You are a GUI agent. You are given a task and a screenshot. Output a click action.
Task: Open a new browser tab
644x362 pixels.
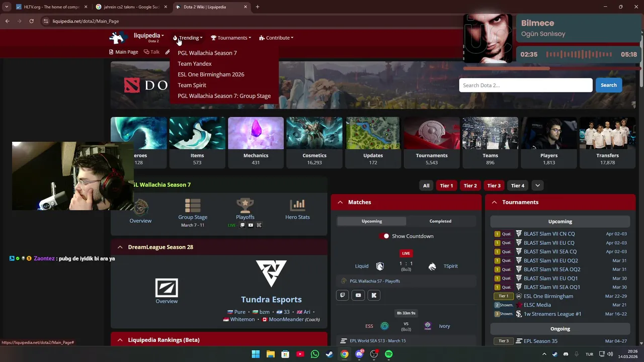coord(258,7)
